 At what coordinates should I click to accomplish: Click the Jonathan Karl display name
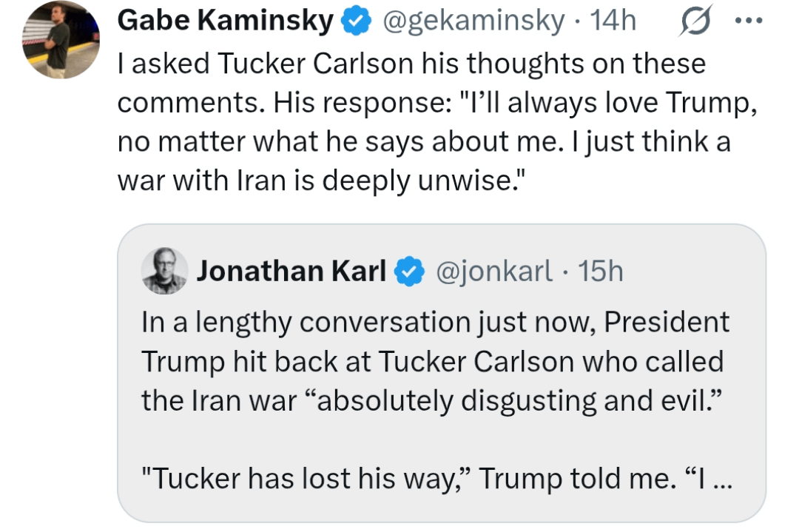[291, 272]
